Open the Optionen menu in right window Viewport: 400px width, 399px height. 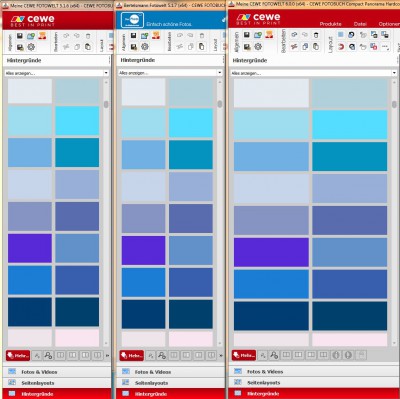[x=389, y=24]
